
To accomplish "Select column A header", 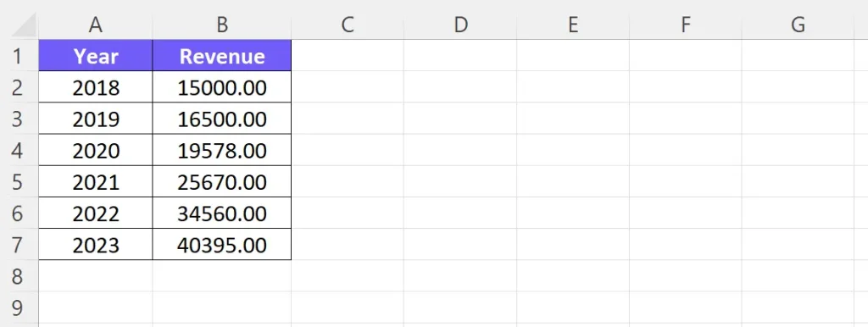I will coord(96,25).
